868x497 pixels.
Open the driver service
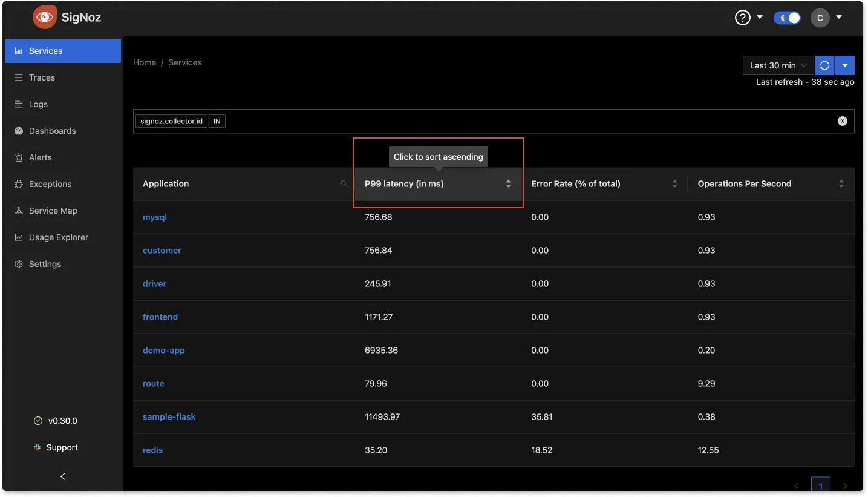(155, 284)
